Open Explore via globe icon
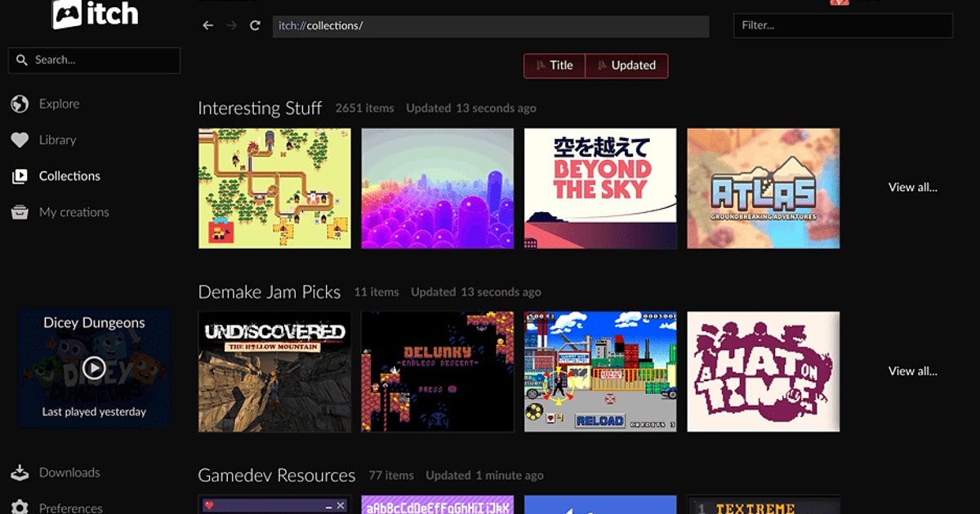Viewport: 980px width, 514px height. (20, 104)
